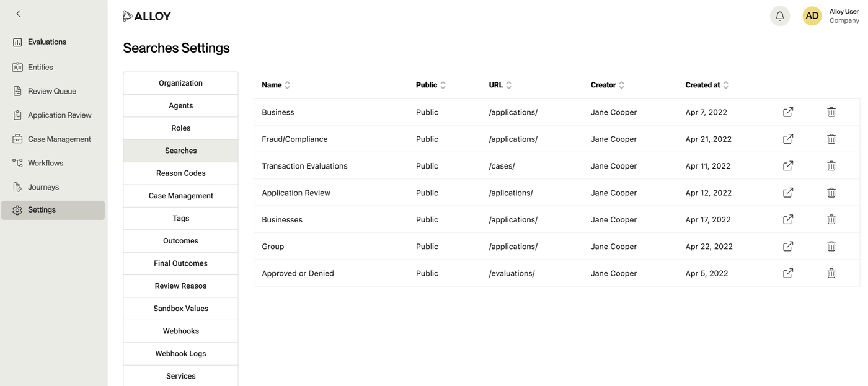868x386 pixels.
Task: Open Transaction Evaluations search in new window
Action: (x=788, y=166)
